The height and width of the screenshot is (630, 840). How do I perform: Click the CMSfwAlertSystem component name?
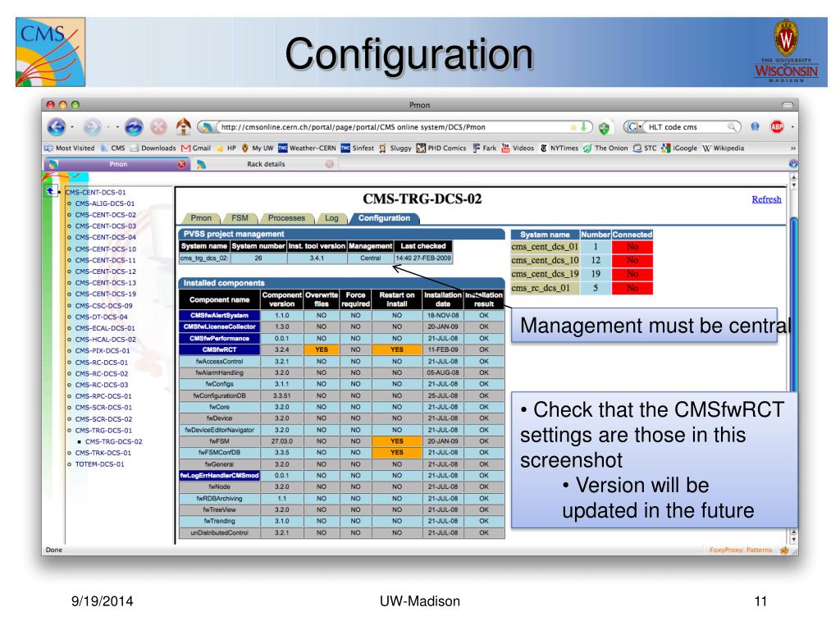click(x=220, y=316)
